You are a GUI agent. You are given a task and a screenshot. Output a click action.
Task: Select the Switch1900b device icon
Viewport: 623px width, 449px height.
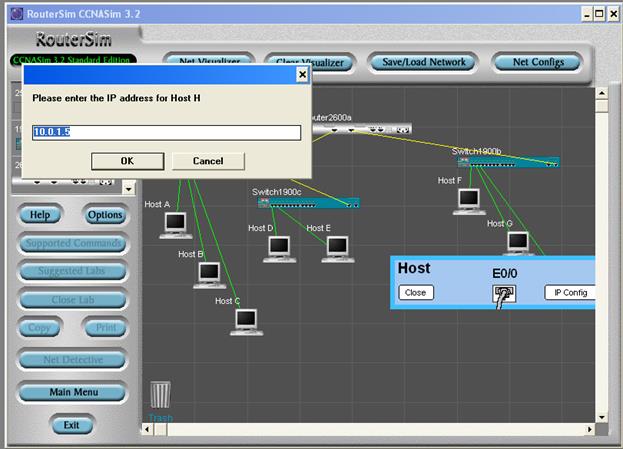point(505,162)
